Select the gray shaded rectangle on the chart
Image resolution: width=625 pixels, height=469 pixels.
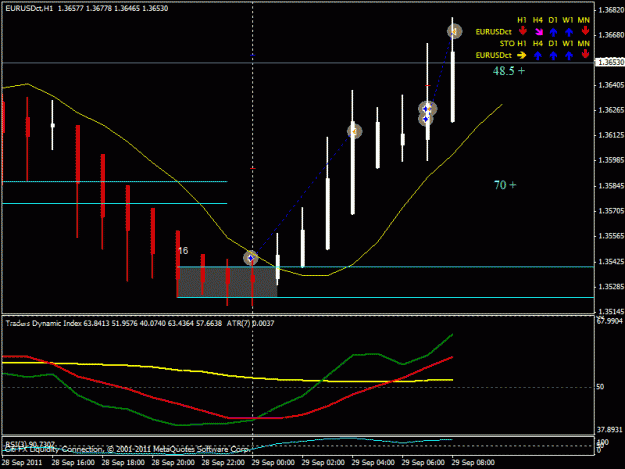(227, 282)
